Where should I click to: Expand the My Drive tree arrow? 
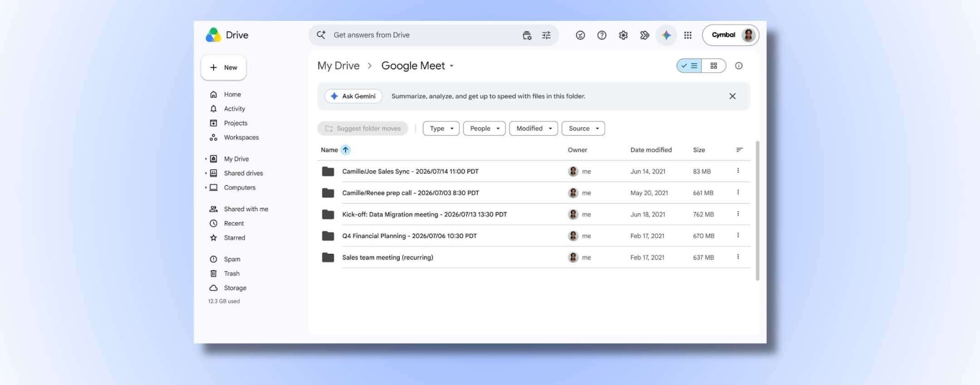(x=206, y=159)
